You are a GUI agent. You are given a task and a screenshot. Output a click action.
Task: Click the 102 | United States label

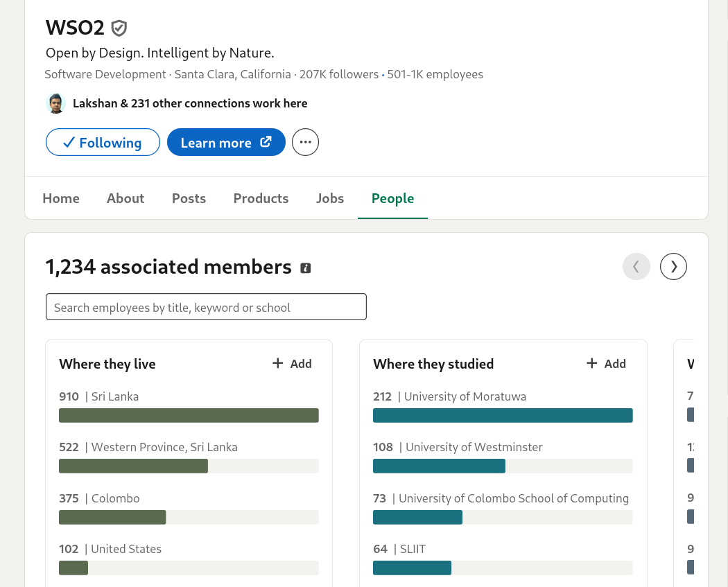tap(110, 549)
